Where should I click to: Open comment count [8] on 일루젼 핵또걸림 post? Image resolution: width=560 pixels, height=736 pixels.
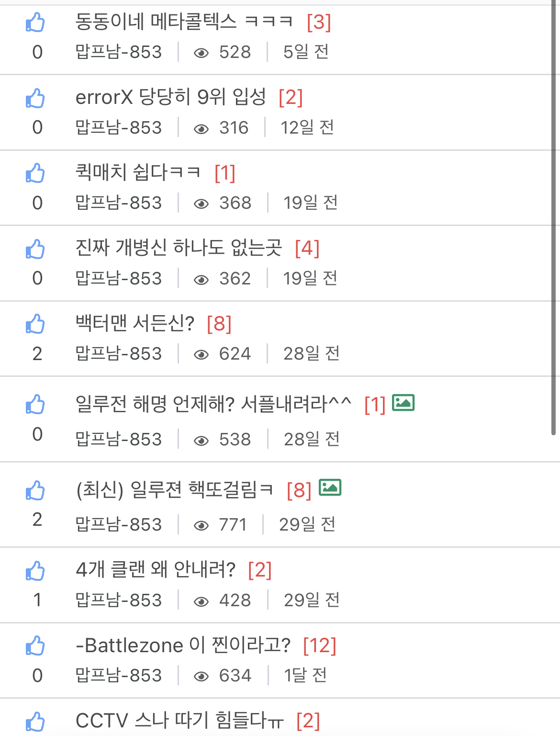pos(299,490)
